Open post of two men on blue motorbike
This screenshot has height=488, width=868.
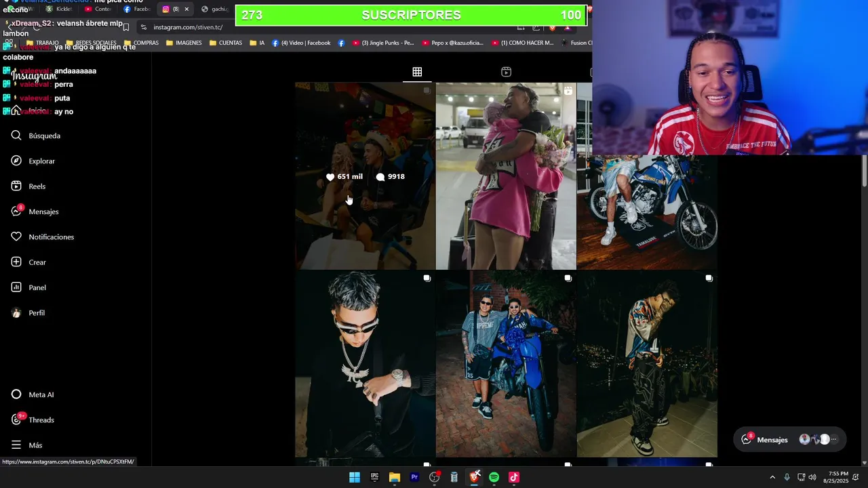pos(506,365)
